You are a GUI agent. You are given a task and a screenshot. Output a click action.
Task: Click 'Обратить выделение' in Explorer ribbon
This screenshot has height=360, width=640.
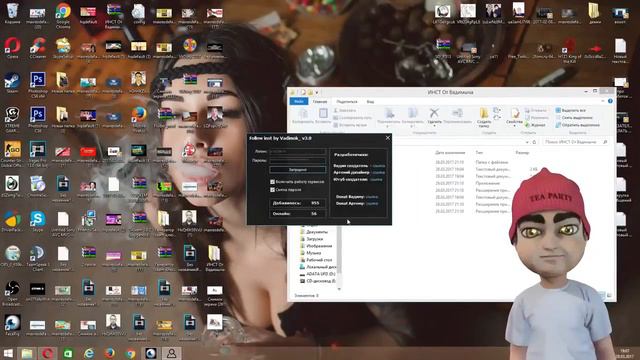click(577, 125)
